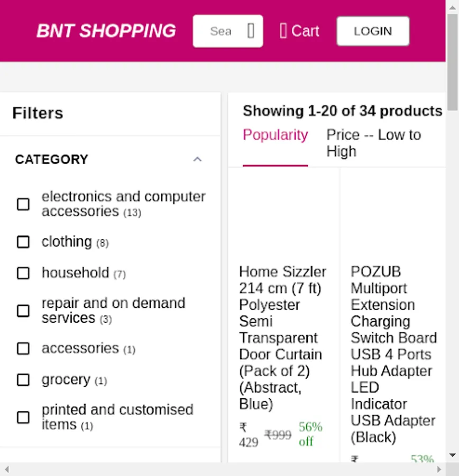Click the vertical scrollbar down arrow
Viewport: 459px width, 476px height.
click(x=453, y=455)
